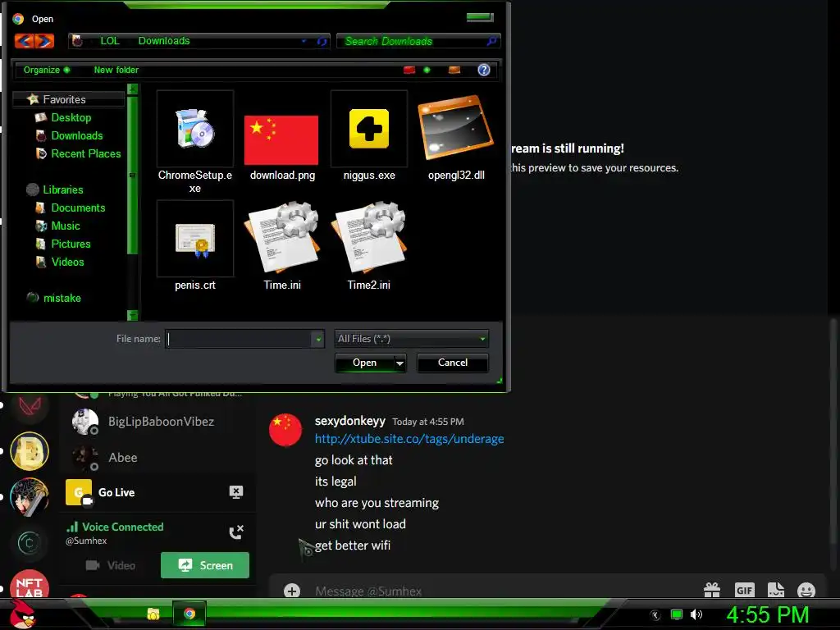The height and width of the screenshot is (630, 840).
Task: Open the Dogecoin server icon
Action: coord(30,451)
